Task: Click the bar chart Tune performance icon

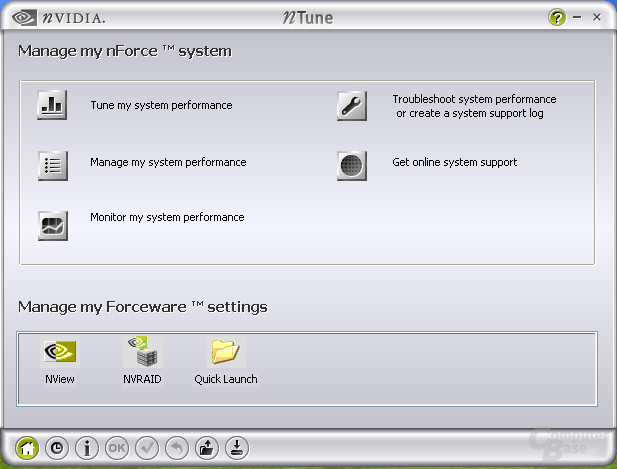Action: pos(52,105)
